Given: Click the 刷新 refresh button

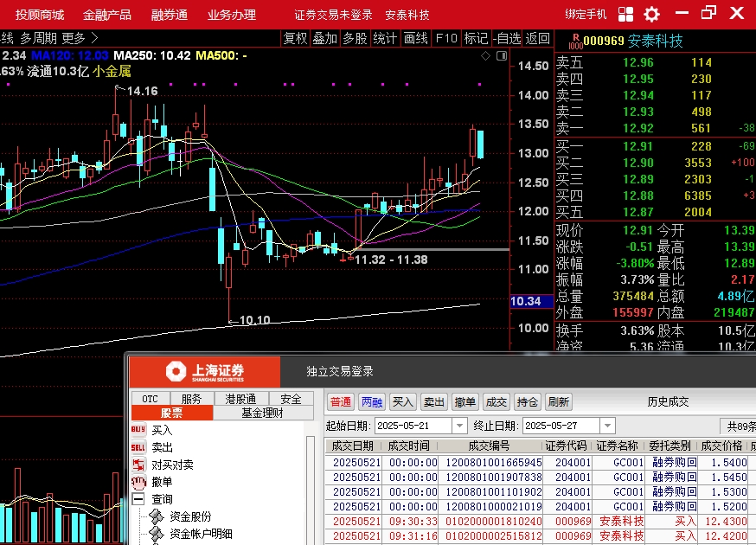Looking at the screenshot, I should pos(558,401).
